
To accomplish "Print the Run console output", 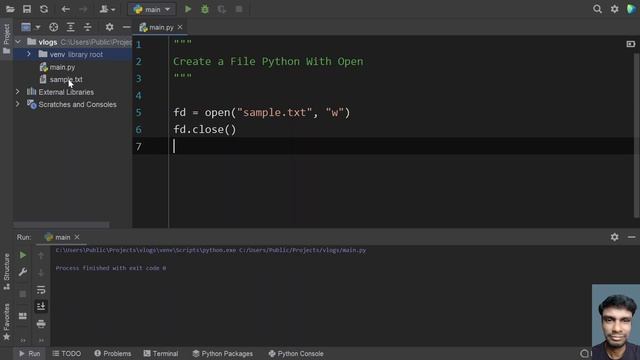I will [41, 324].
